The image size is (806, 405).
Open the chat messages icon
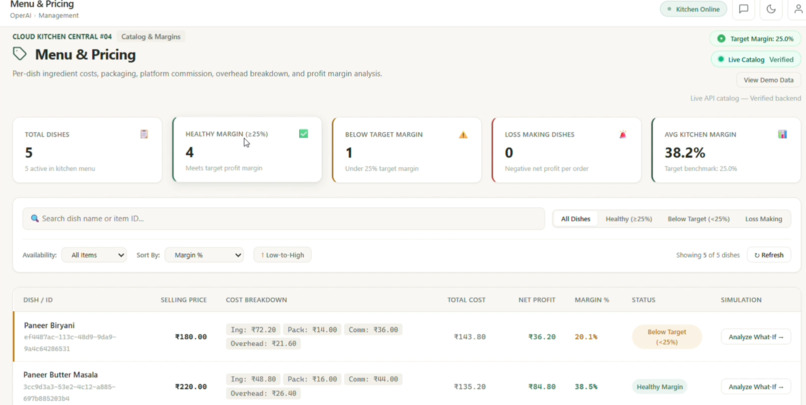tap(743, 9)
